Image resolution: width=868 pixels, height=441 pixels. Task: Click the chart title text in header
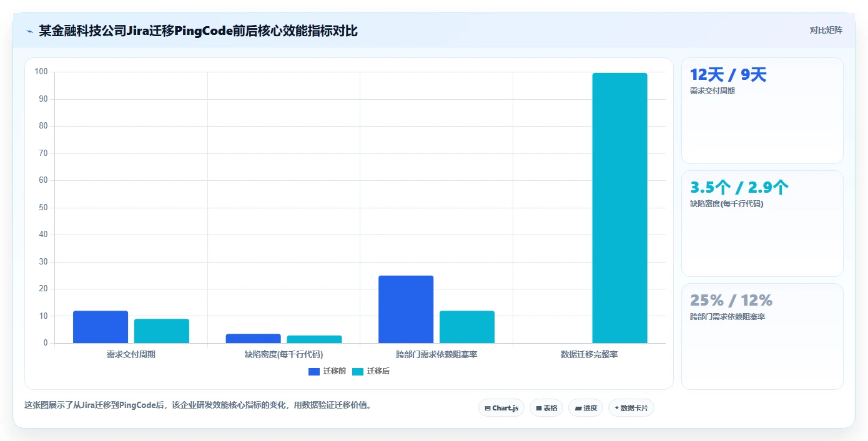click(x=198, y=31)
